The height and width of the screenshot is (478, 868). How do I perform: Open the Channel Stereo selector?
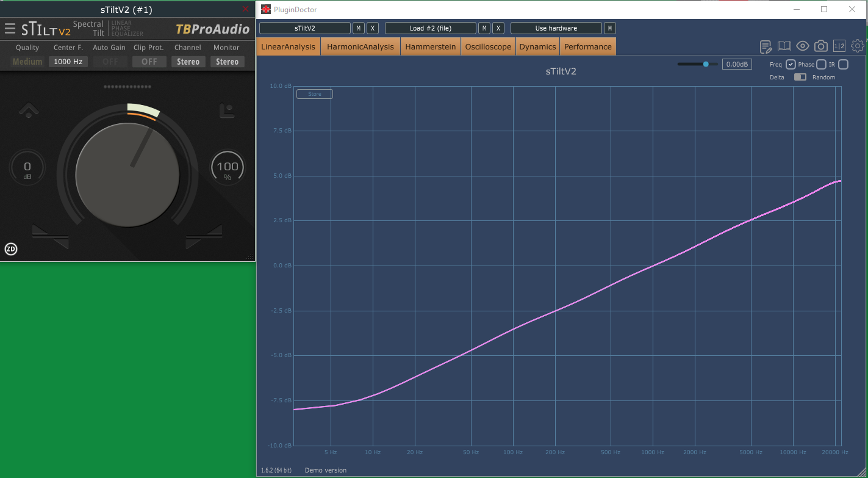click(188, 62)
